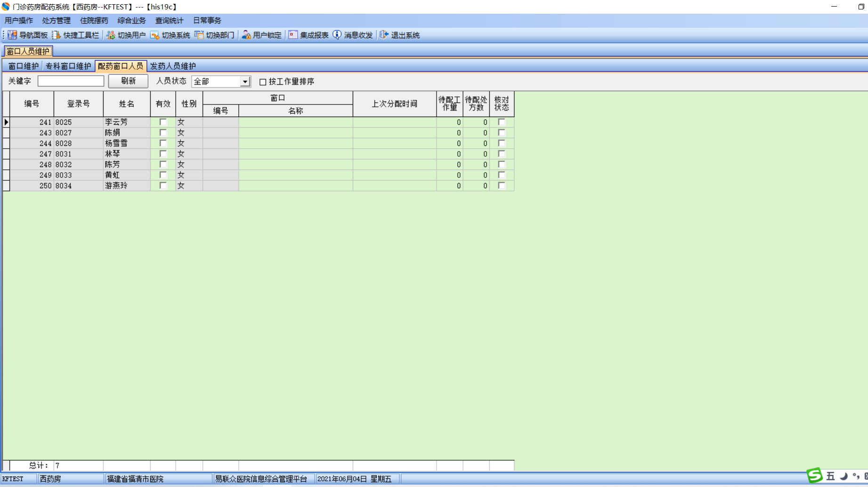Lock the user via 用户锁定 icon

point(246,35)
